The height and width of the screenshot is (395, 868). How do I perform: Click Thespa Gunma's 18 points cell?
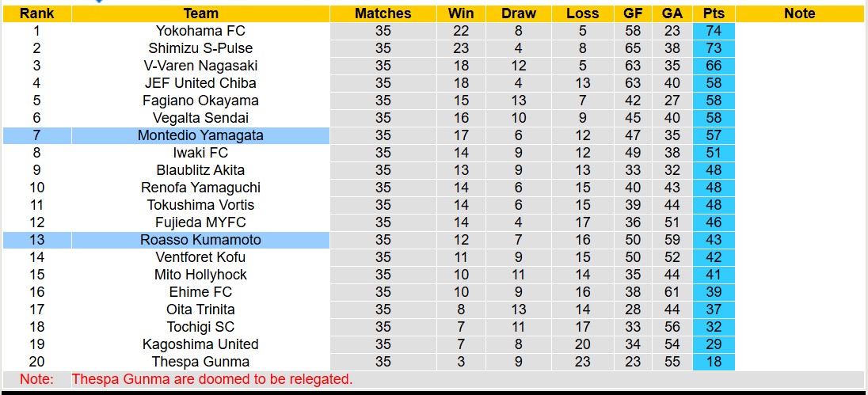coord(714,362)
